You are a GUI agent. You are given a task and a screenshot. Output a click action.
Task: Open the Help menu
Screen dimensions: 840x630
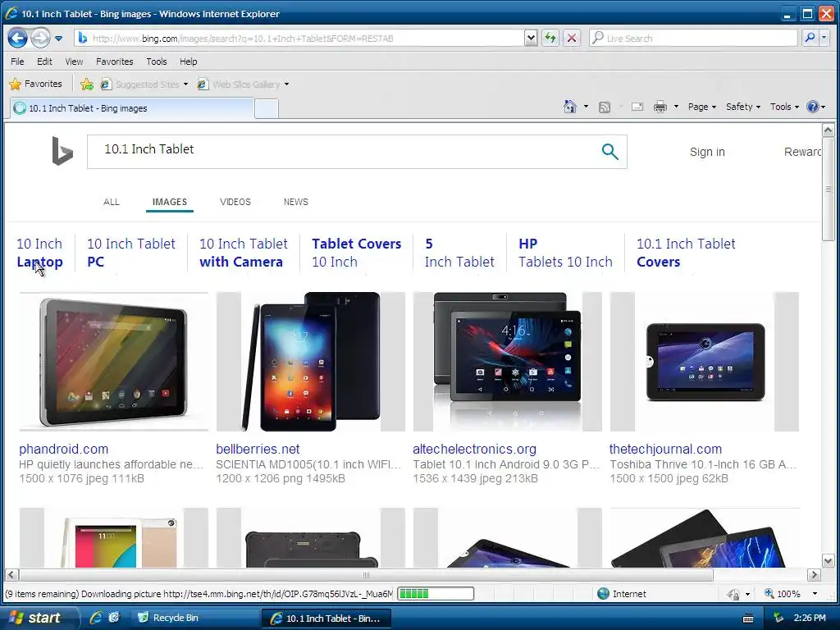coord(188,62)
